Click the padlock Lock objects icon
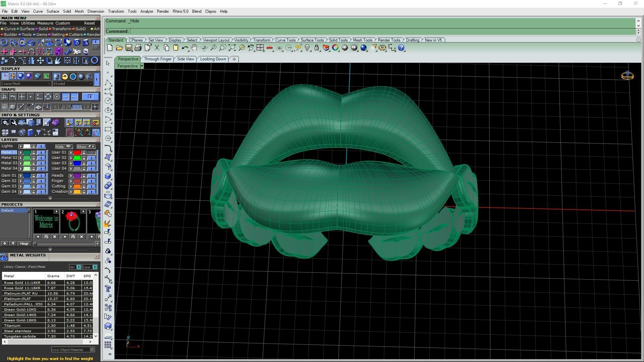This screenshot has height=362, width=644. 317,48
